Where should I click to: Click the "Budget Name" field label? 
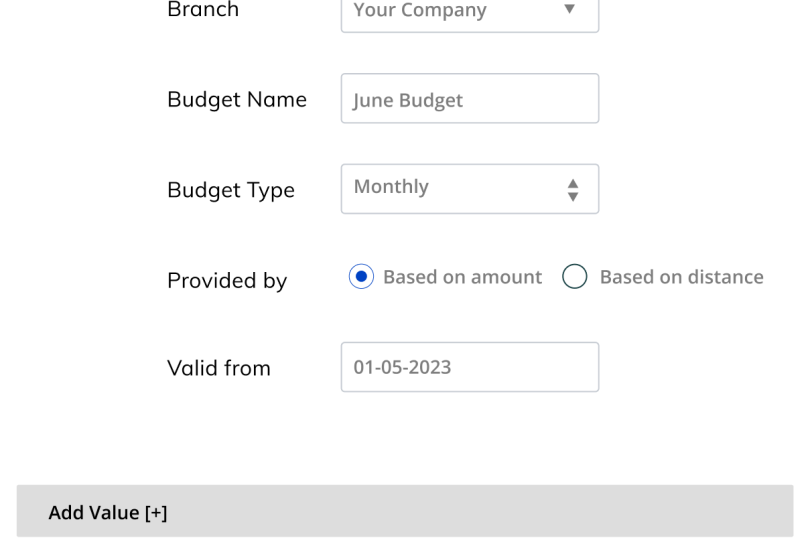(x=237, y=100)
